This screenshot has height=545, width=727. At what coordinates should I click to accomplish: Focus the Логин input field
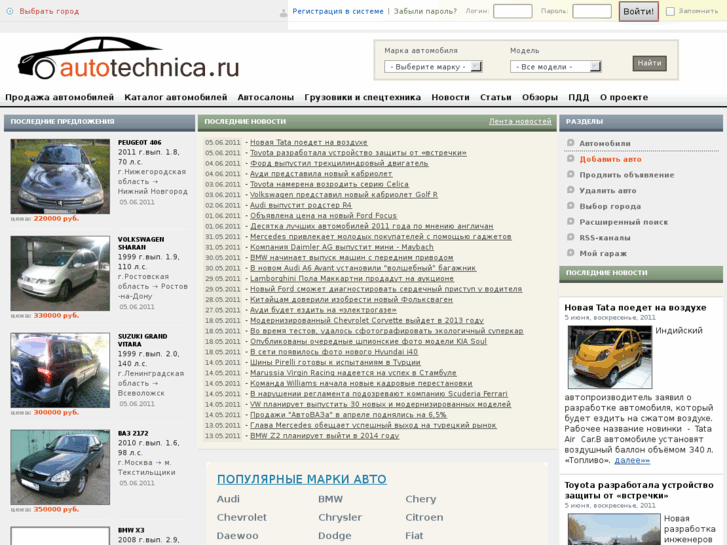512,11
